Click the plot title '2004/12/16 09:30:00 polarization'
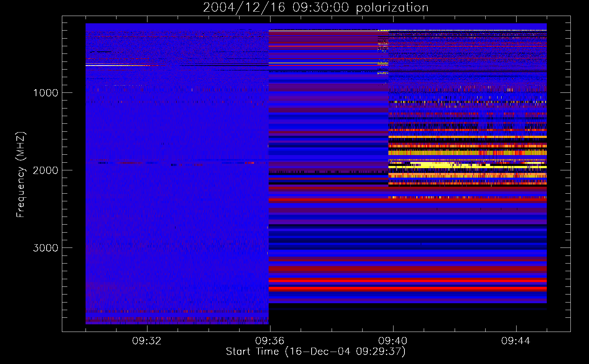The height and width of the screenshot is (364, 589). (x=316, y=8)
